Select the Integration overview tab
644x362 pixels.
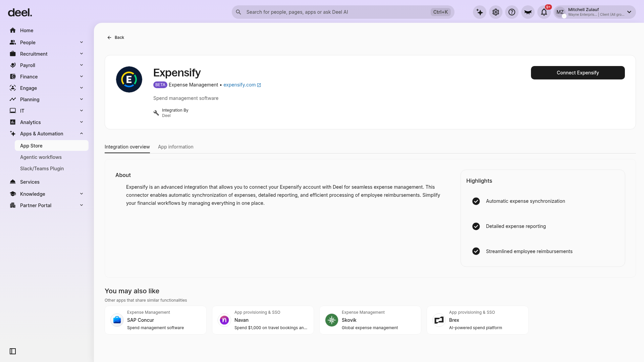click(127, 147)
